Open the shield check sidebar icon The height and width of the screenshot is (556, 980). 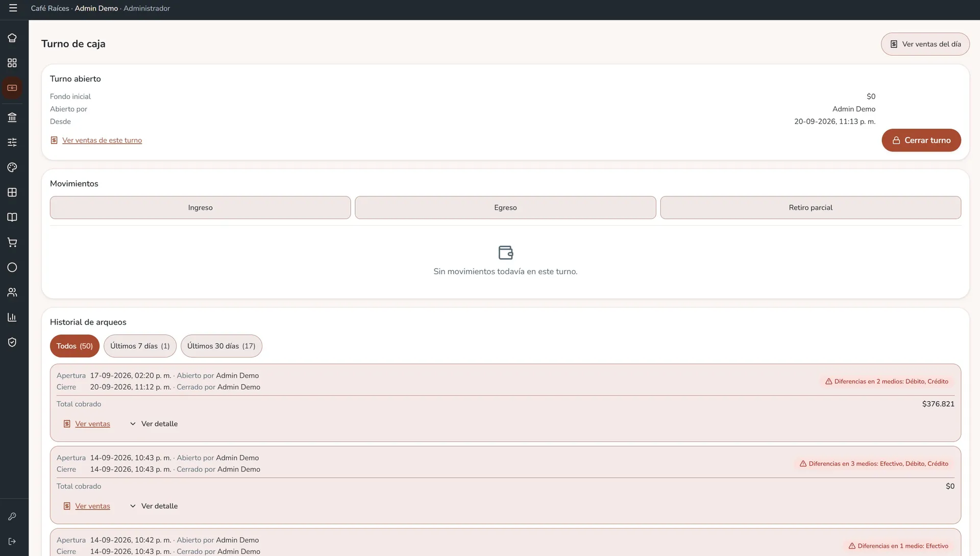pos(12,343)
